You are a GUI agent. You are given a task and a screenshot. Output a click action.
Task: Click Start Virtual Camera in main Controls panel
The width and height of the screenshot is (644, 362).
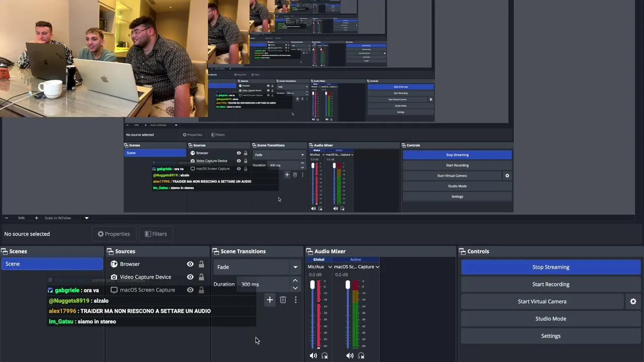coord(542,302)
